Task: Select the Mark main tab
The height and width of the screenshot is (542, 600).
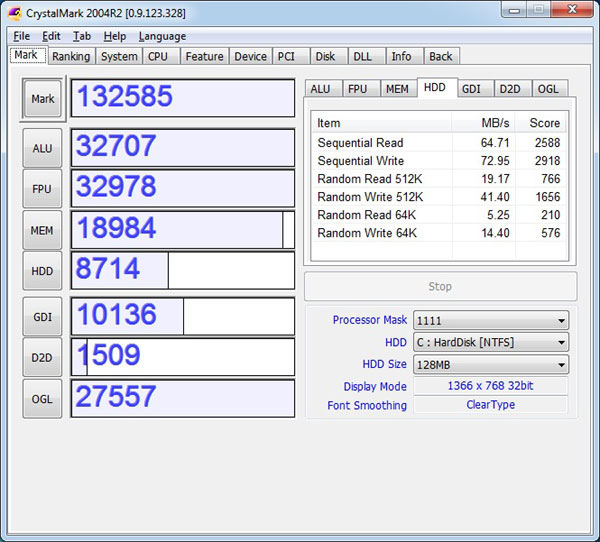Action: 28,55
